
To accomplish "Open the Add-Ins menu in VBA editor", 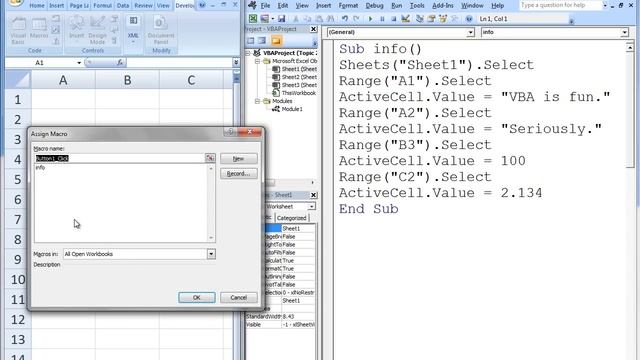I will 443,6.
